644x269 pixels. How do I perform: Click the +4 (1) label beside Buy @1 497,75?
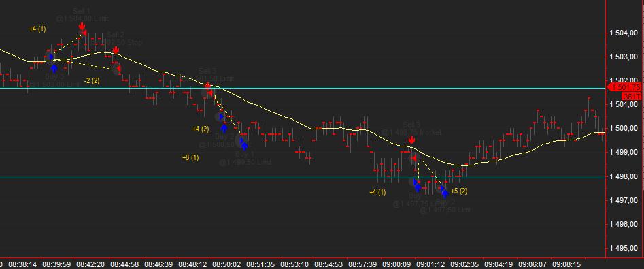click(x=377, y=192)
